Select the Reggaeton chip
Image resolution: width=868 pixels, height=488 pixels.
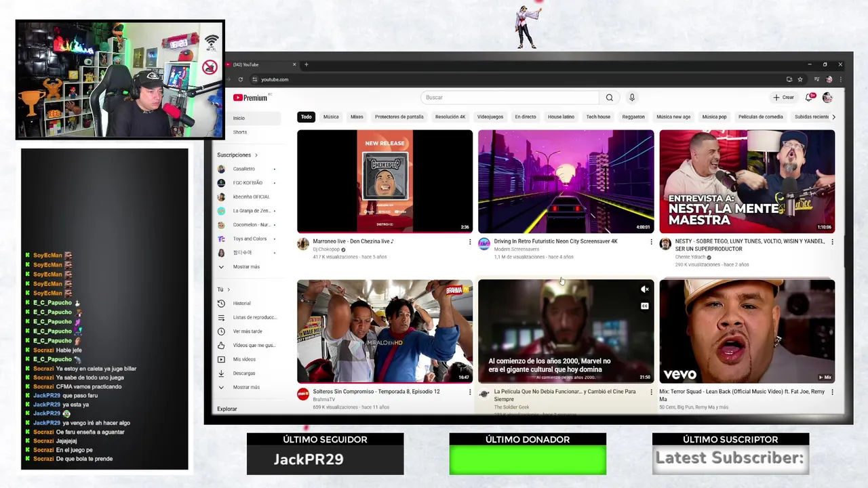coord(633,117)
